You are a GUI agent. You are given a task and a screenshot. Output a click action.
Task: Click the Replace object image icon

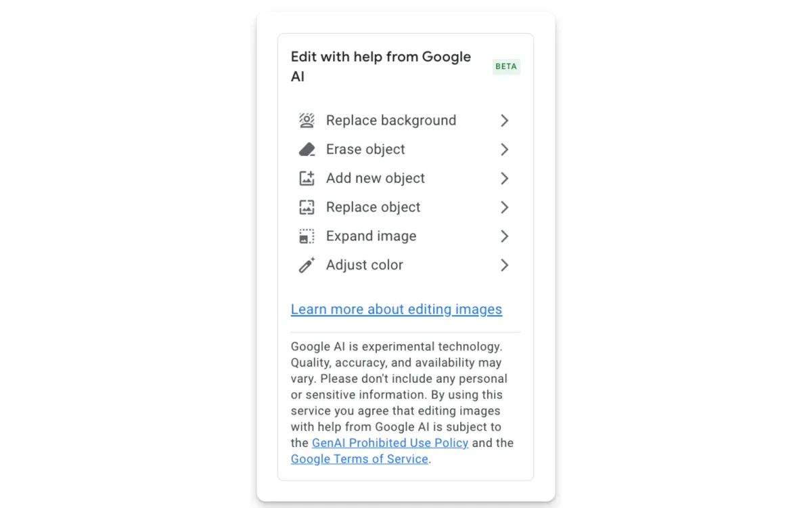[x=307, y=207]
